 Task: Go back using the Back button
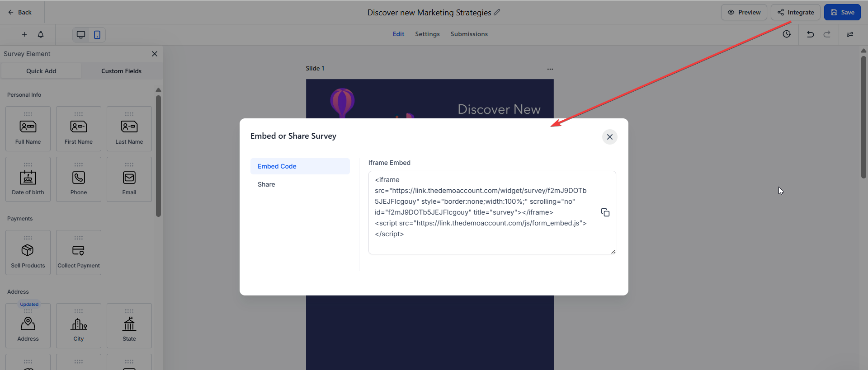(x=20, y=12)
